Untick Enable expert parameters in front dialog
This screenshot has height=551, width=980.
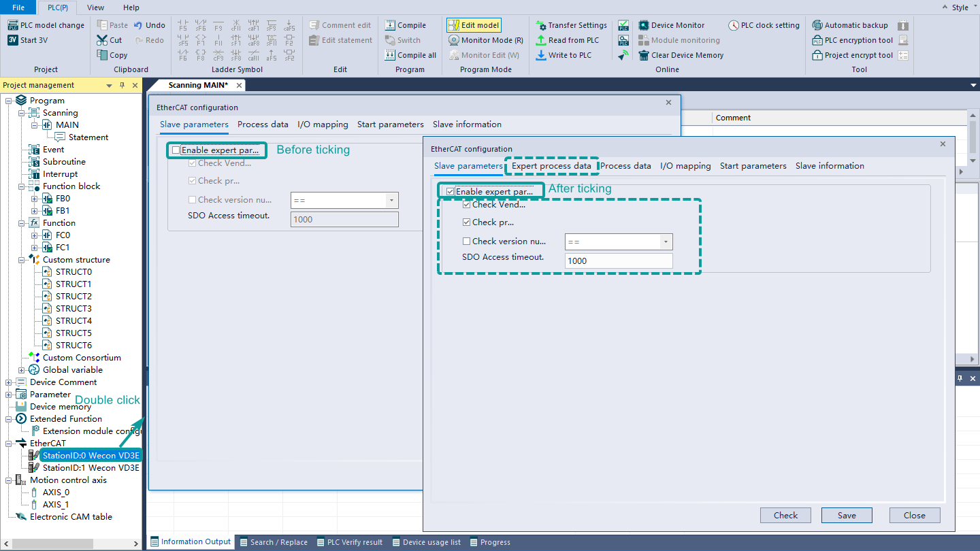pos(451,192)
